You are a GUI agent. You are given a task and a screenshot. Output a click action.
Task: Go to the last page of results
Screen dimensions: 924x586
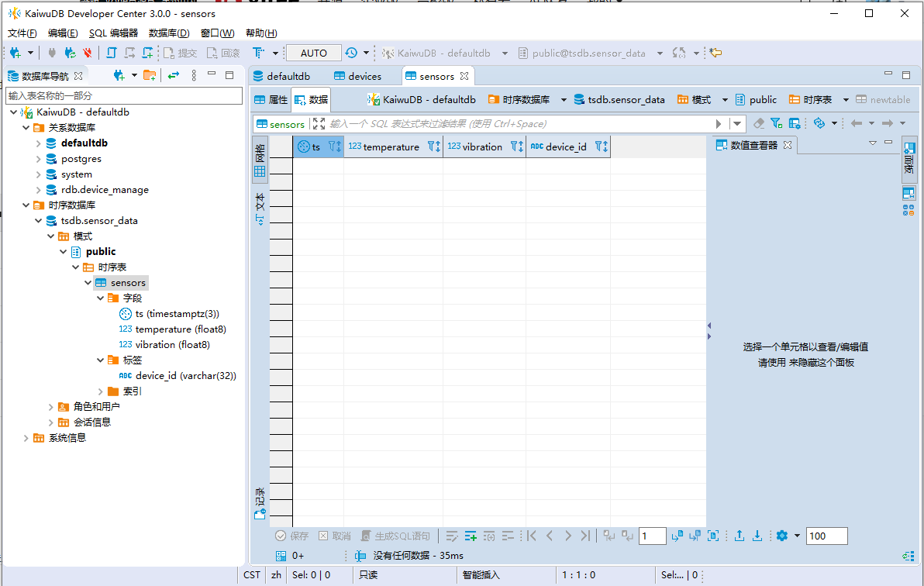[x=585, y=536]
